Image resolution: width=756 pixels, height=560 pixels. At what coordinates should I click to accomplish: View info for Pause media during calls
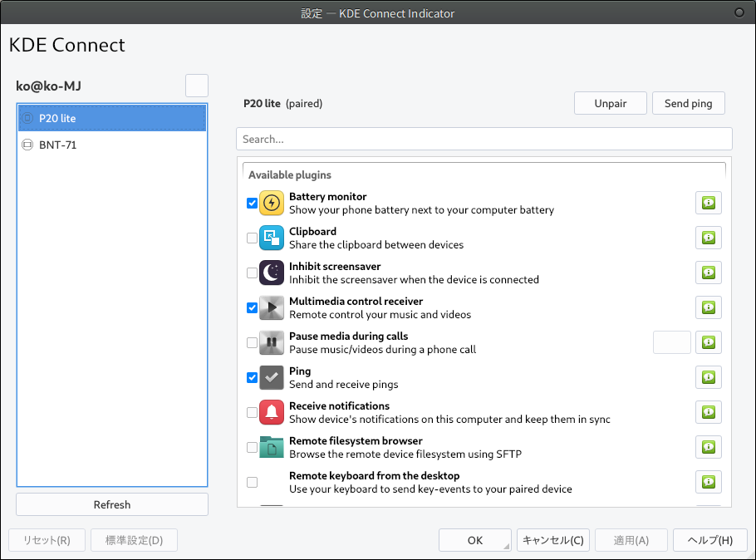709,342
